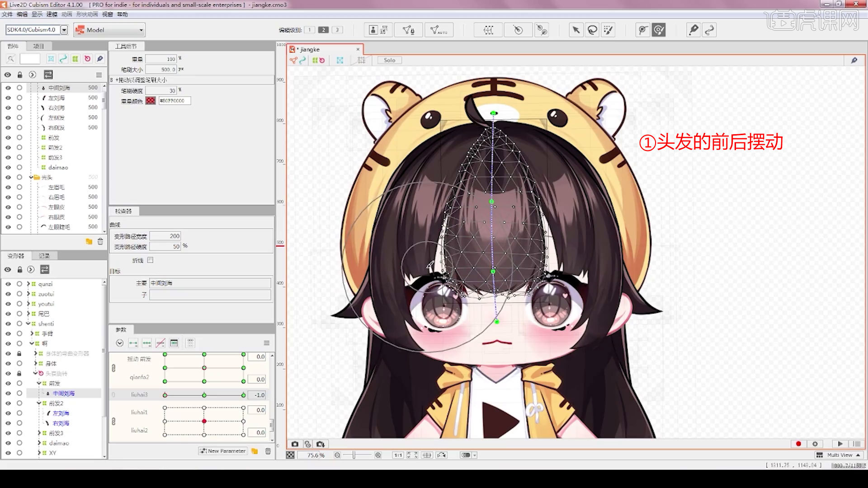Image resolution: width=868 pixels, height=488 pixels.
Task: Select the brush selection tool
Action: (x=608, y=30)
